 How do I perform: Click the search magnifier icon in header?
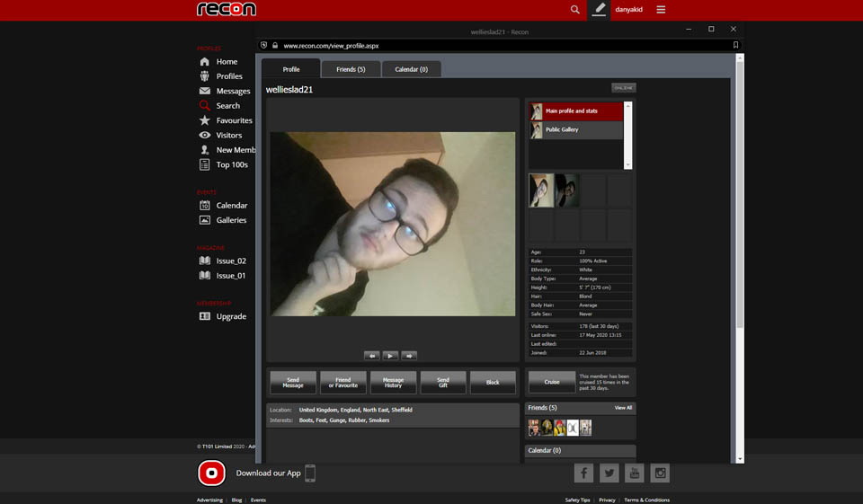click(575, 10)
